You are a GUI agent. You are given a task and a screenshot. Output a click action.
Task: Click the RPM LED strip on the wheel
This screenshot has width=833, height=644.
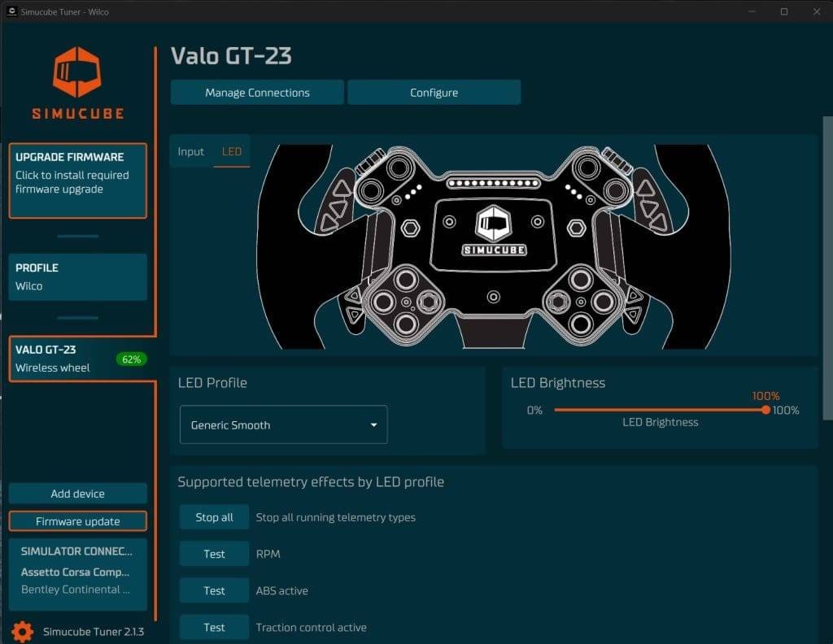(494, 184)
